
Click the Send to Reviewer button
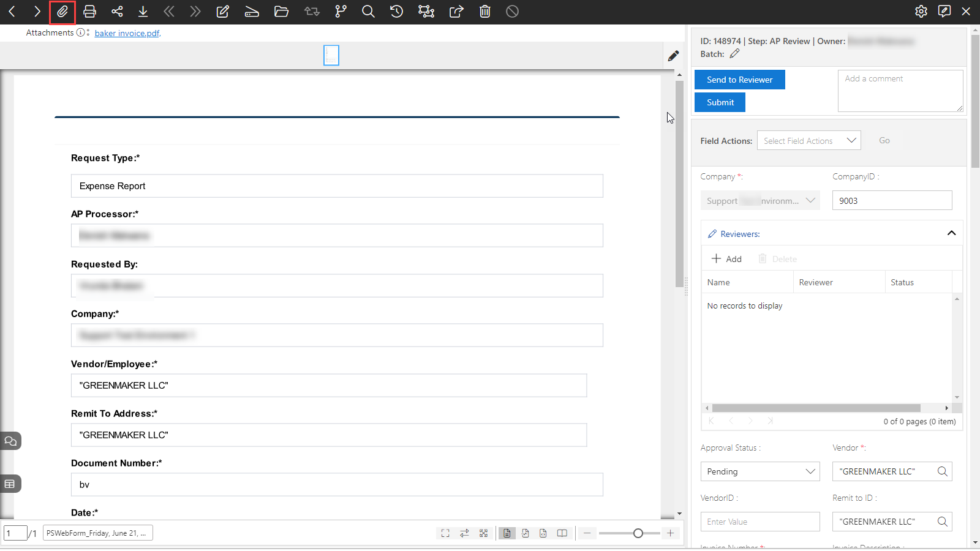click(740, 80)
